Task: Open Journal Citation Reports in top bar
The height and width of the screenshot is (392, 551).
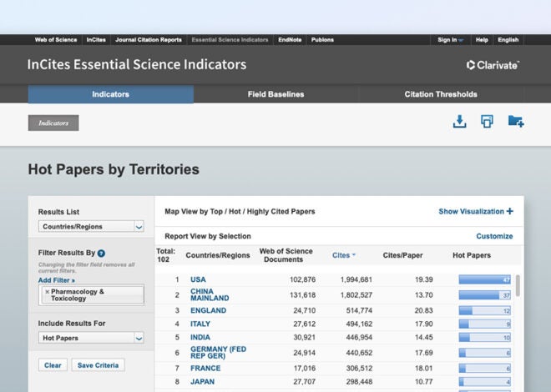Action: coord(149,39)
